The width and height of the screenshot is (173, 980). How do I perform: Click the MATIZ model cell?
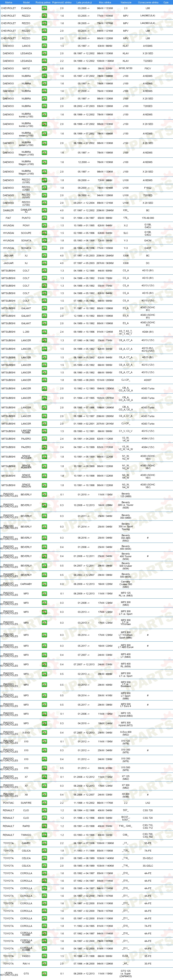(x=26, y=68)
